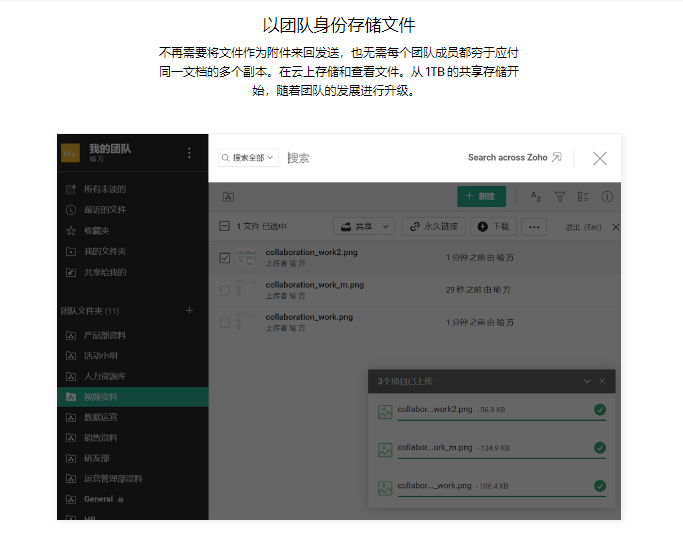Open 我的文件夹 in sidebar

click(x=105, y=251)
